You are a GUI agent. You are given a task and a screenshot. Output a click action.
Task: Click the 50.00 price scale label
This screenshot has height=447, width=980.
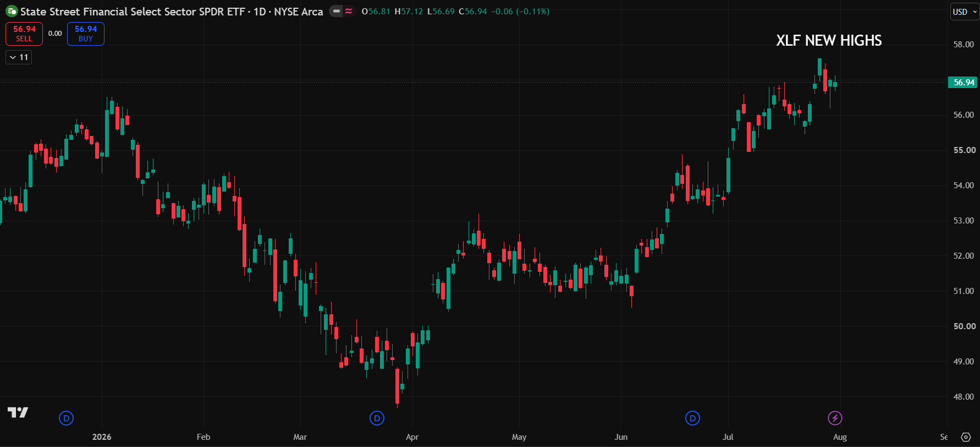pos(964,326)
